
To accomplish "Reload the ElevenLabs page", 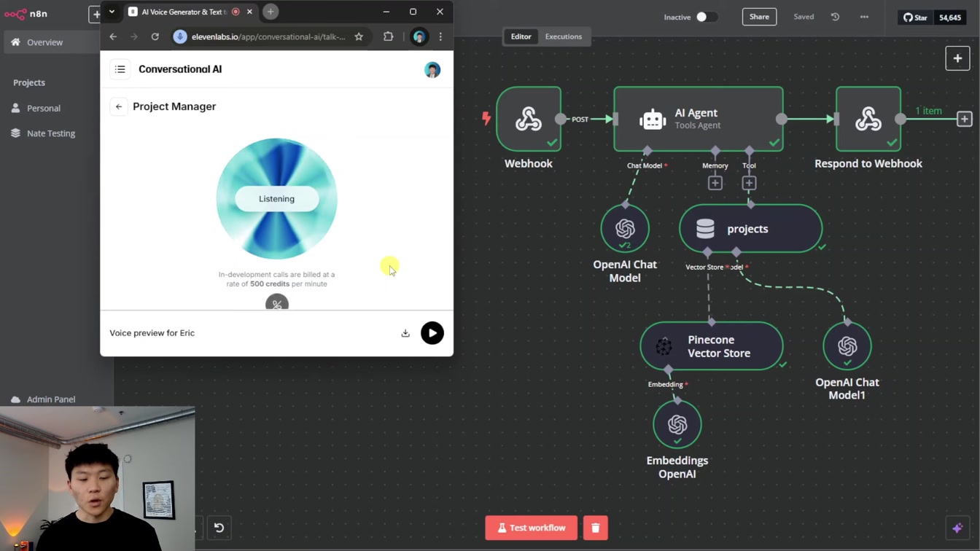I will coord(155,36).
